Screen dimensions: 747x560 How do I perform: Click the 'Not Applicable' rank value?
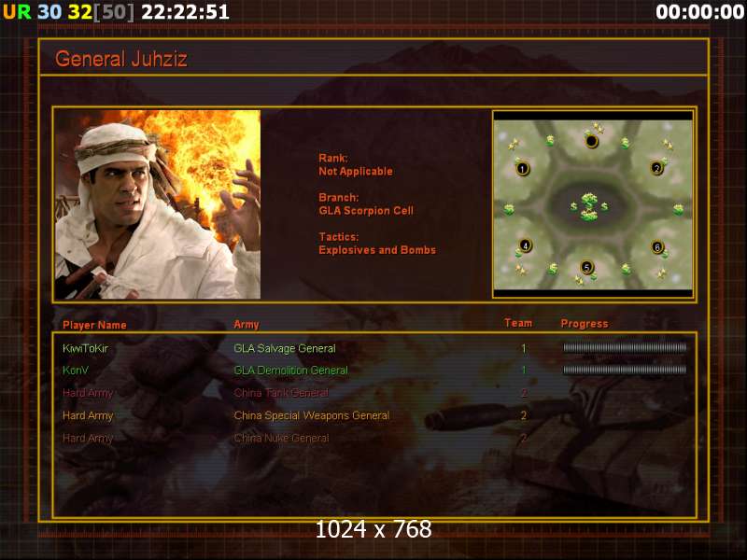356,172
